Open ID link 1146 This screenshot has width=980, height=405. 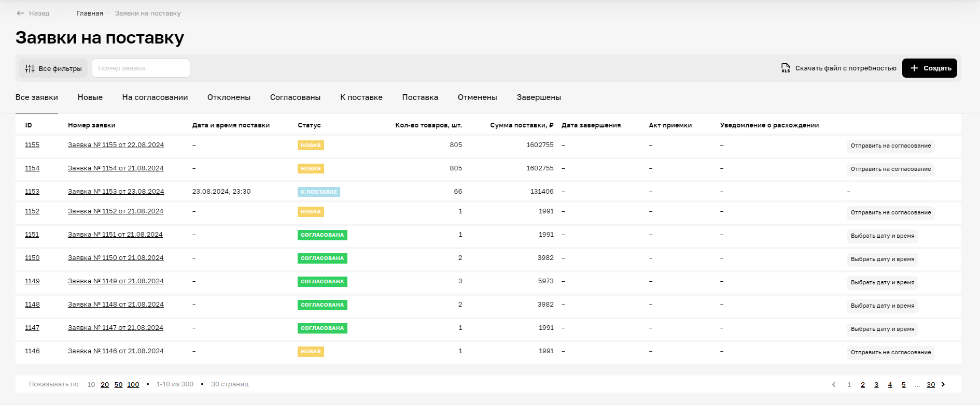[x=32, y=351]
